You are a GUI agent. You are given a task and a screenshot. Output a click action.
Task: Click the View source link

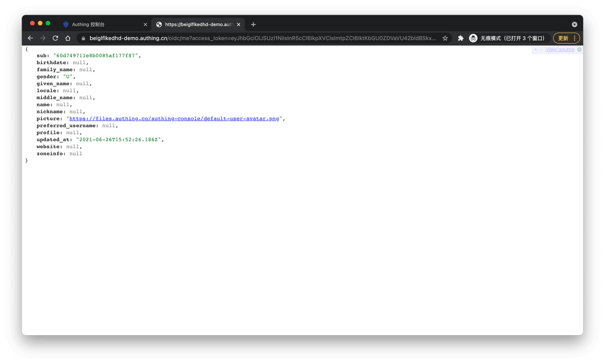point(560,50)
